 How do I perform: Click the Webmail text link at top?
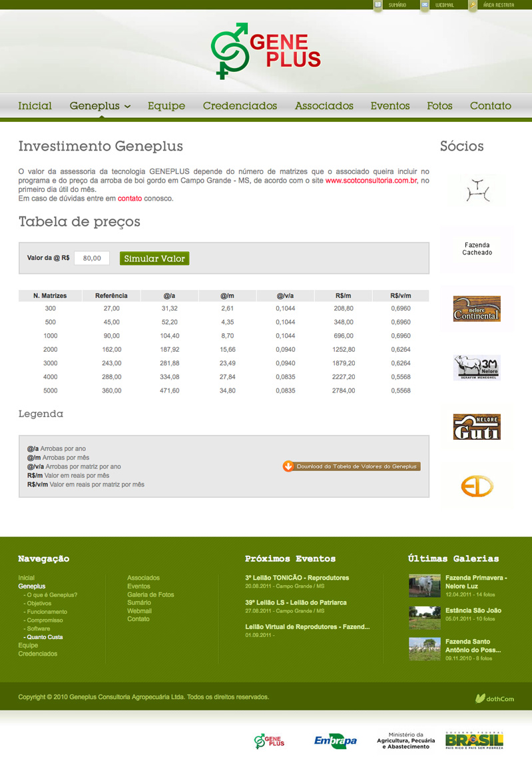(444, 5)
